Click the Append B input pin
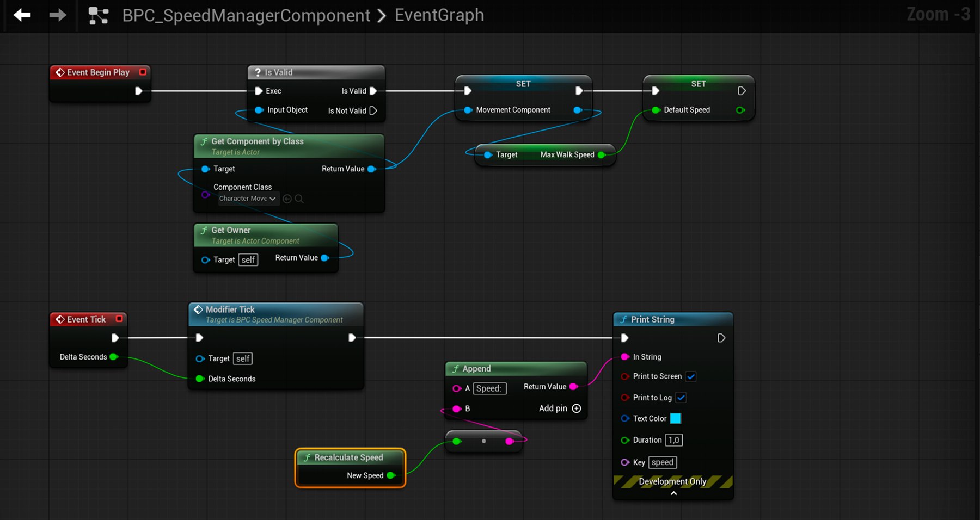The image size is (980, 520). (457, 408)
